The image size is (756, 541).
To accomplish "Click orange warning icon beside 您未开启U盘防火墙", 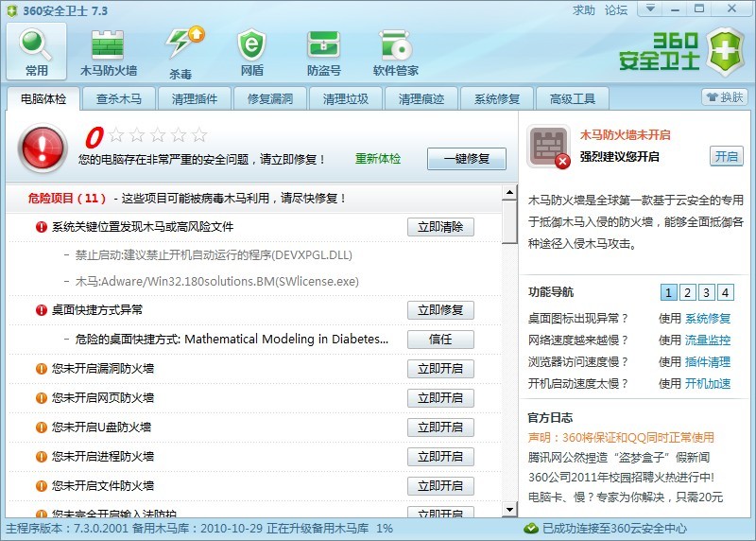I will 42,428.
